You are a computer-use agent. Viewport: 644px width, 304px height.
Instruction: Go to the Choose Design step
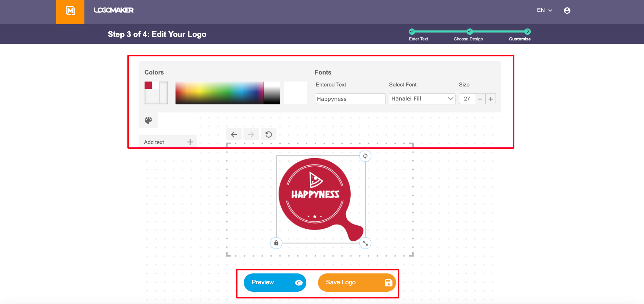(470, 32)
